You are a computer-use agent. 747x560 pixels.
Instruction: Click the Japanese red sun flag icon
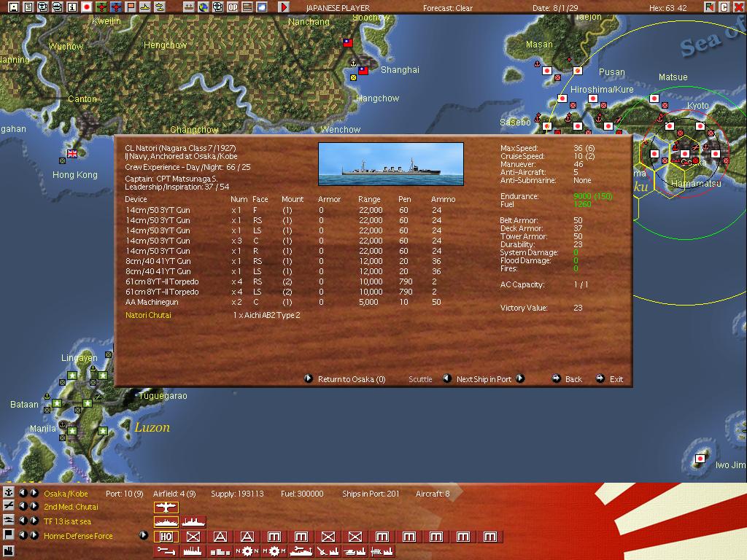point(87,7)
